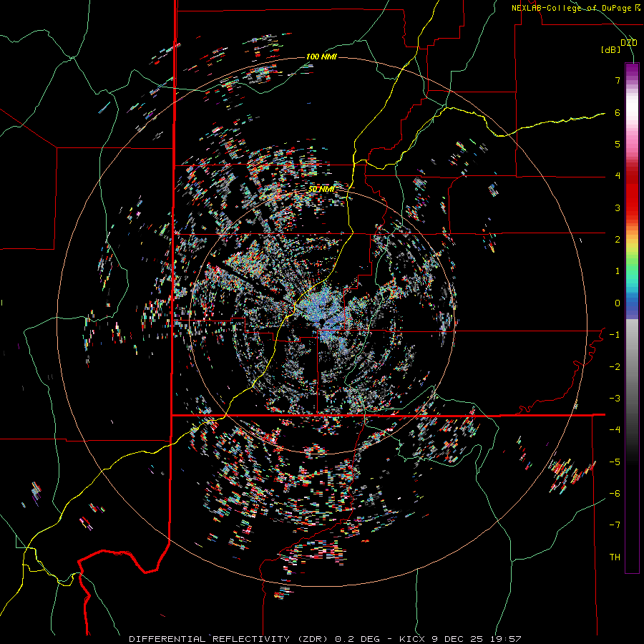The width and height of the screenshot is (644, 644).
Task: Click the -1 value on the scale
Action: click(x=615, y=335)
